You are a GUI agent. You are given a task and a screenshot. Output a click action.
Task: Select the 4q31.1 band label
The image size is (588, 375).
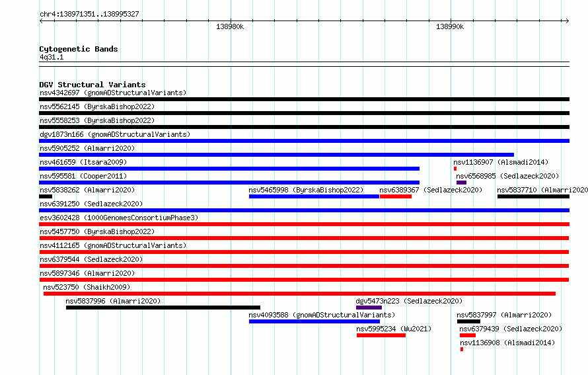52,57
